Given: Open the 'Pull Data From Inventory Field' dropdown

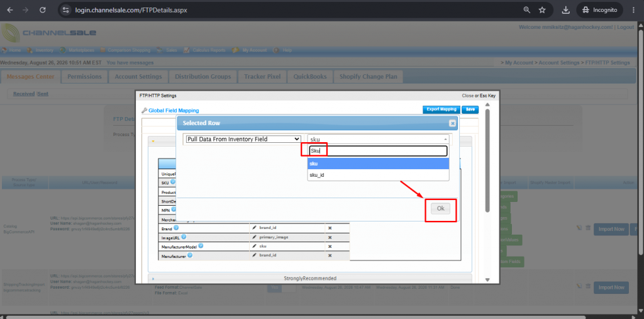Looking at the screenshot, I should click(x=243, y=139).
